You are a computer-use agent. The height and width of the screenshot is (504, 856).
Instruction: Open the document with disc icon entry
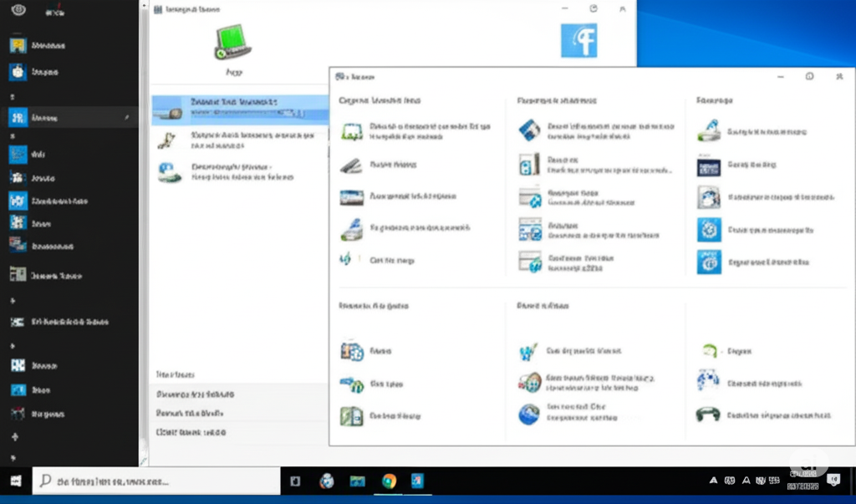pos(708,197)
